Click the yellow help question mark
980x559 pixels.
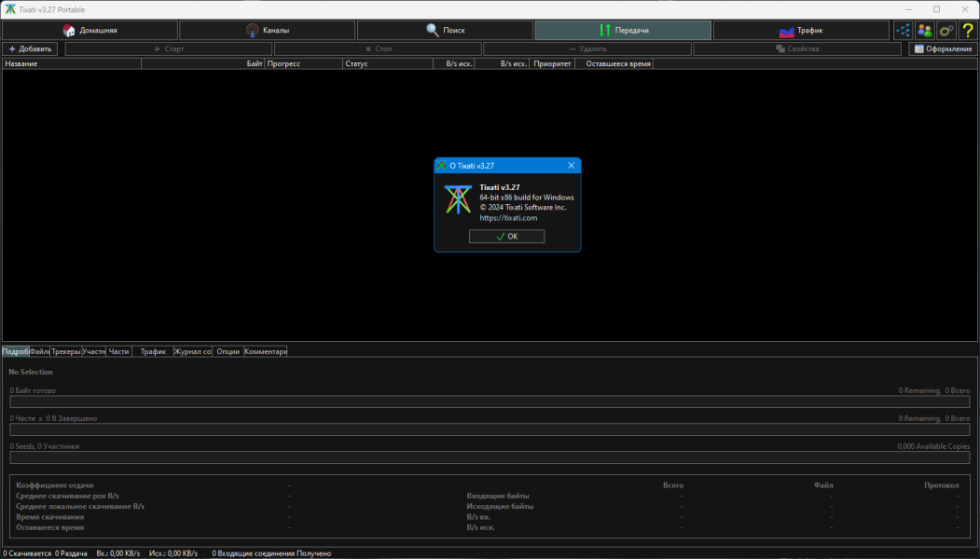click(x=968, y=30)
